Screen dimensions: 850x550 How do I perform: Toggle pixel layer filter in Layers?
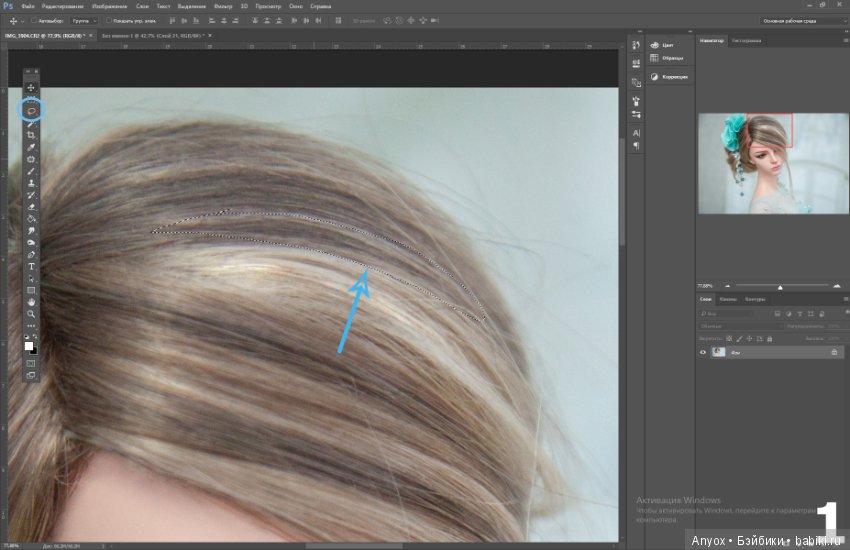[x=777, y=314]
